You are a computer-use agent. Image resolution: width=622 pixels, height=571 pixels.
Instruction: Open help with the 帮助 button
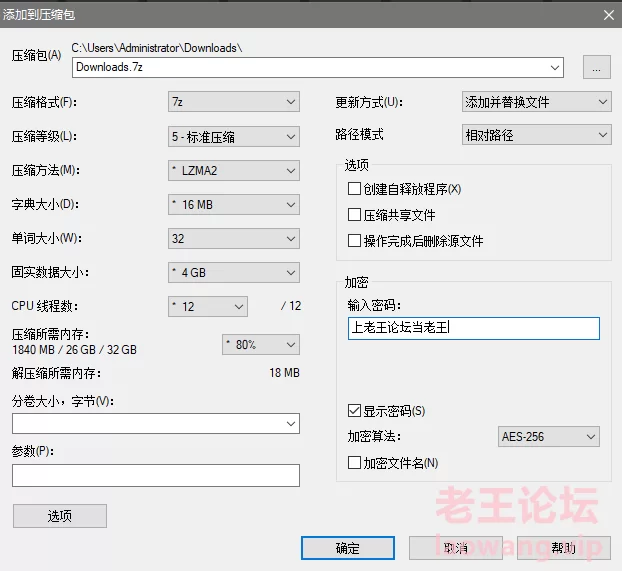click(x=564, y=548)
